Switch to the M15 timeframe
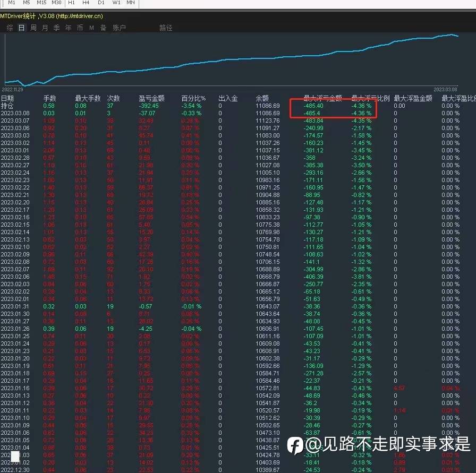 (x=41, y=3)
